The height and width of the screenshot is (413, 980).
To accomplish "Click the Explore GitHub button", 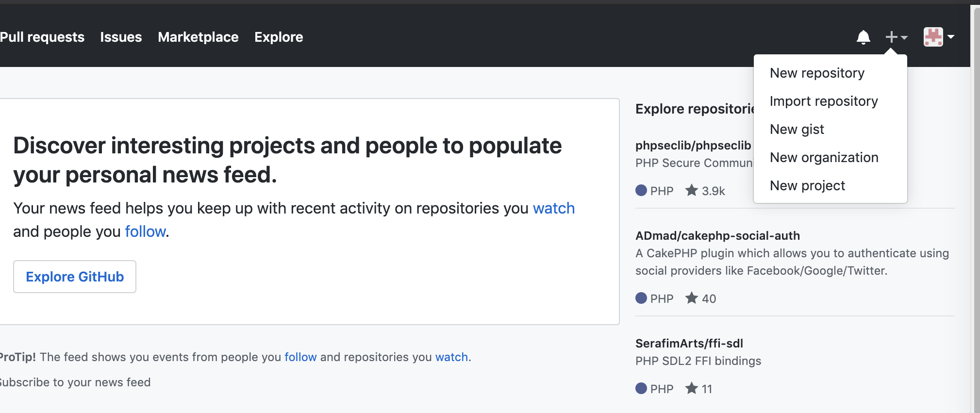I will 75,277.
